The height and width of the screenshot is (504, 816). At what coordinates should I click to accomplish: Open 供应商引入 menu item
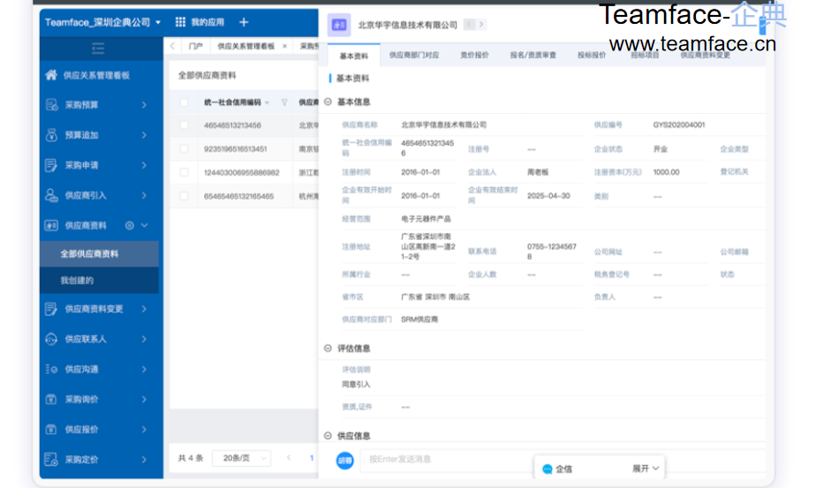(99, 196)
